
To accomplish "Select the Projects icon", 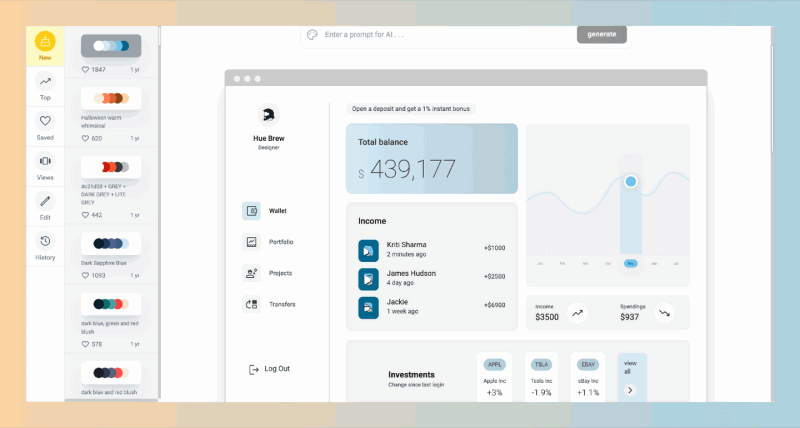I will tap(251, 273).
